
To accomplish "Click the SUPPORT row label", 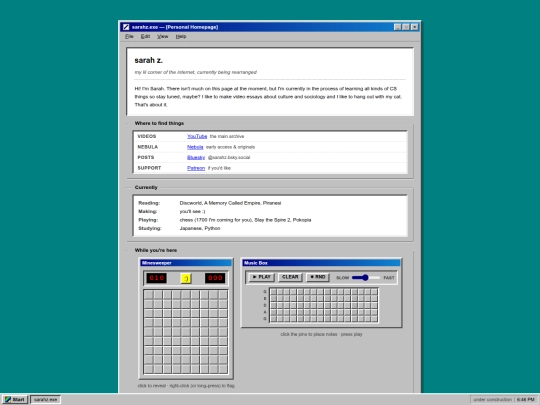I will [149, 168].
